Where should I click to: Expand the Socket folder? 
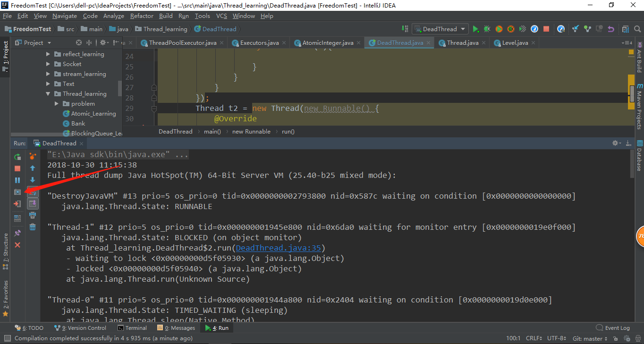[x=48, y=64]
